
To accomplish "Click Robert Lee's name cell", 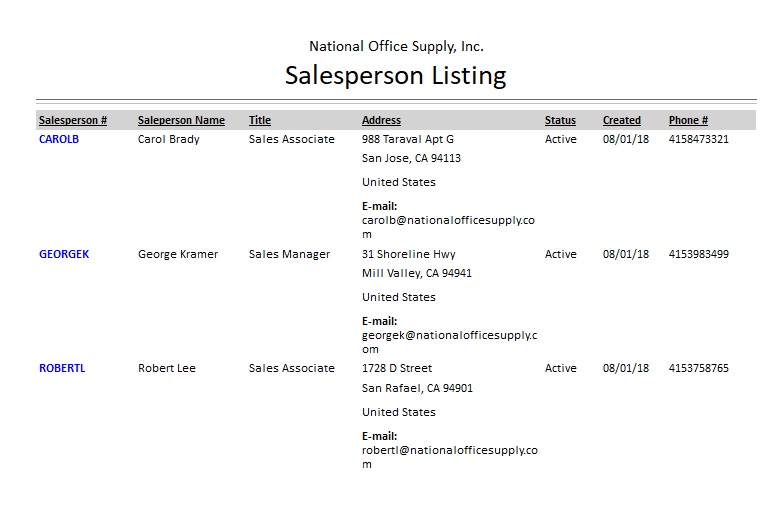I will pos(167,369).
